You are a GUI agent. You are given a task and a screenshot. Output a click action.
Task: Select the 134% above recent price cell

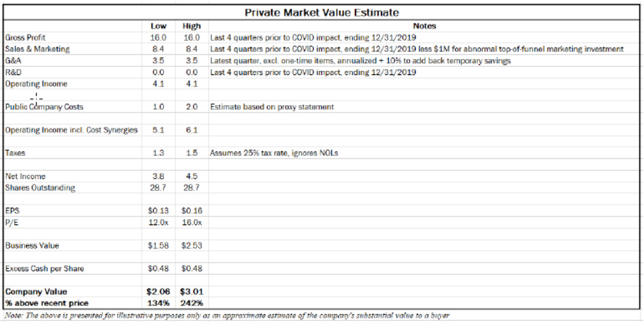pos(158,303)
